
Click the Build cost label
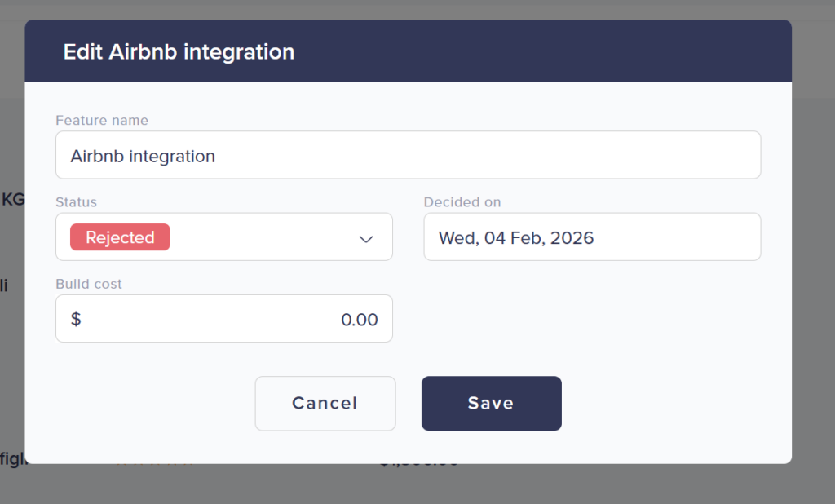pos(89,284)
